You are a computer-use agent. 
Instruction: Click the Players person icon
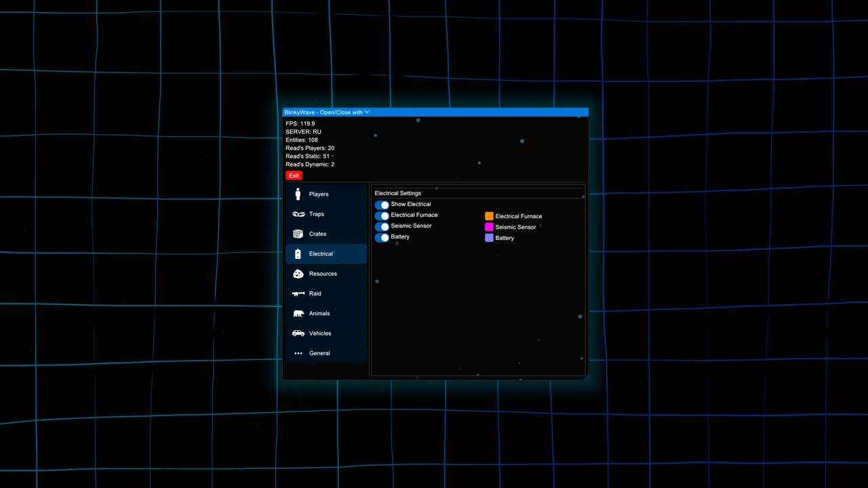[298, 195]
